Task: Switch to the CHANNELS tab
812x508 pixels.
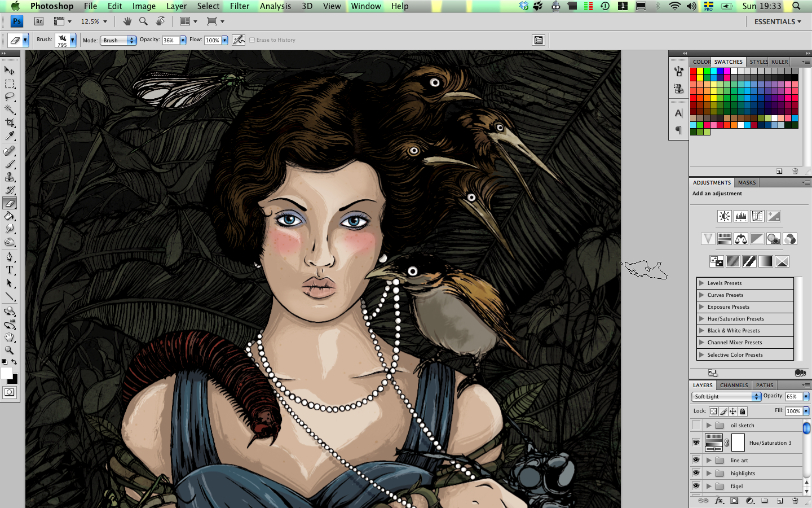Action: (x=734, y=385)
